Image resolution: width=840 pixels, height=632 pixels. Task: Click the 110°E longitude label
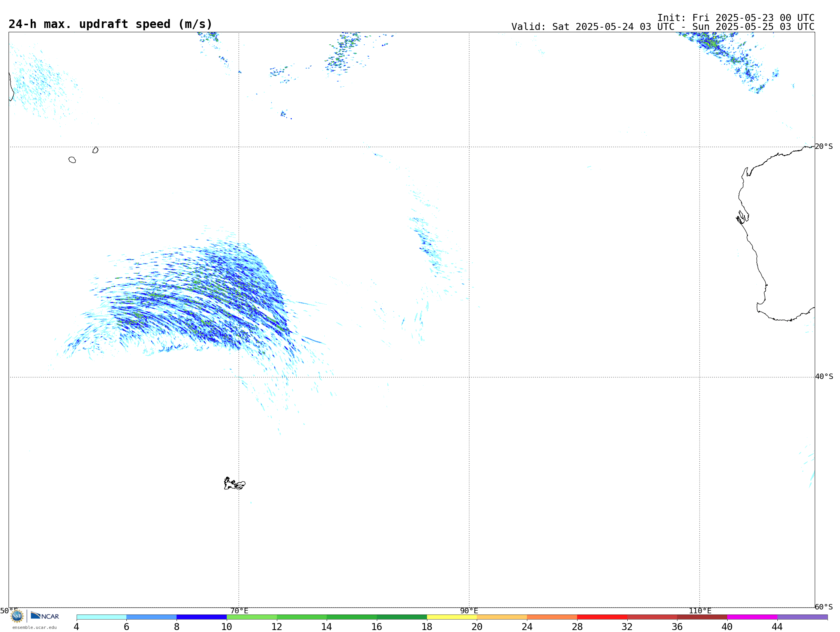pos(700,611)
